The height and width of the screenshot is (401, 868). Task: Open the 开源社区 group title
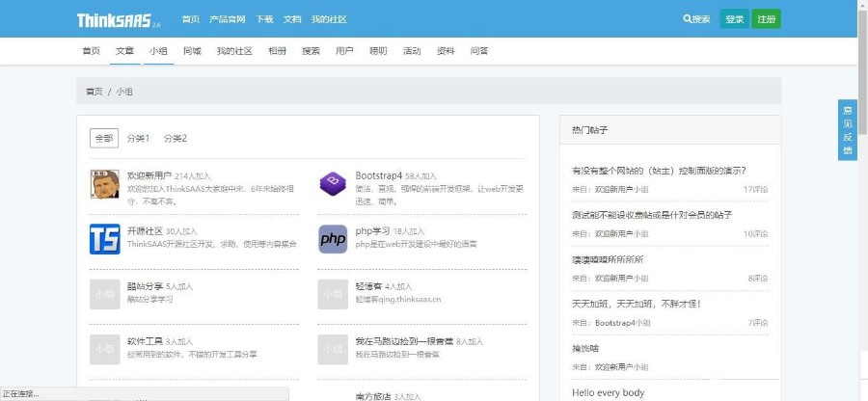pyautogui.click(x=145, y=230)
